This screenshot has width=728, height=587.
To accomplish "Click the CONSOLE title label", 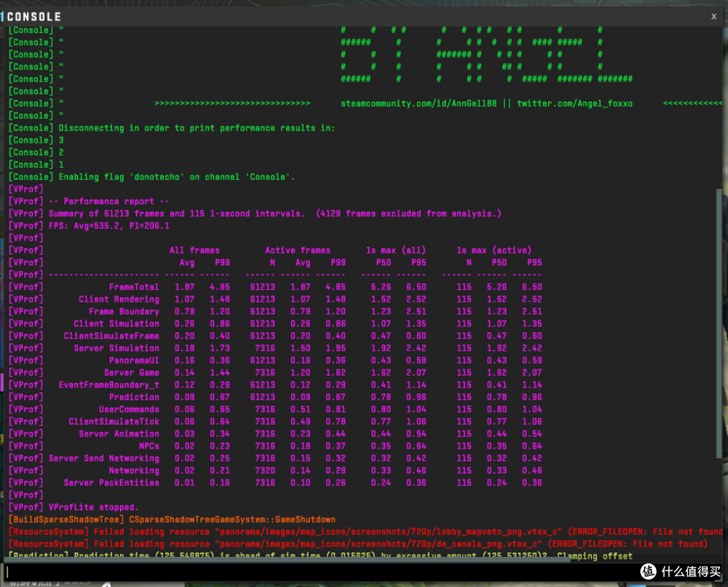I will (x=34, y=17).
